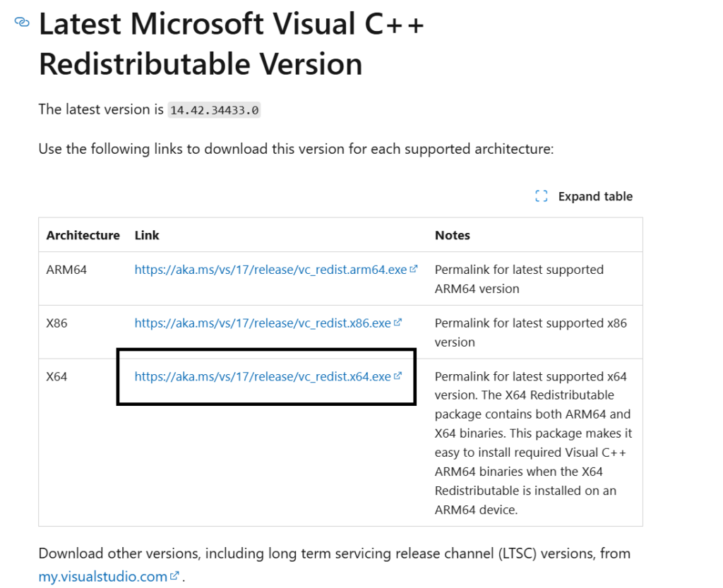Visit the my.visualstudio.com link
The image size is (723, 588).
pos(103,577)
